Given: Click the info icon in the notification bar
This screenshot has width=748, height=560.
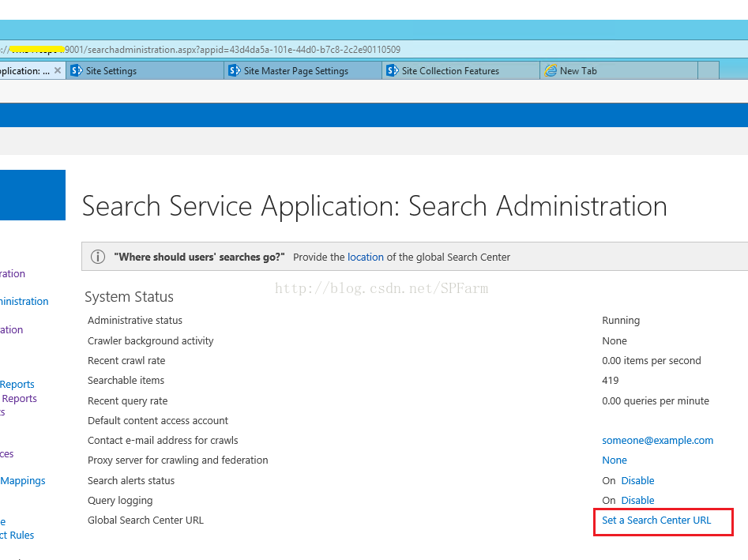Looking at the screenshot, I should (x=98, y=257).
